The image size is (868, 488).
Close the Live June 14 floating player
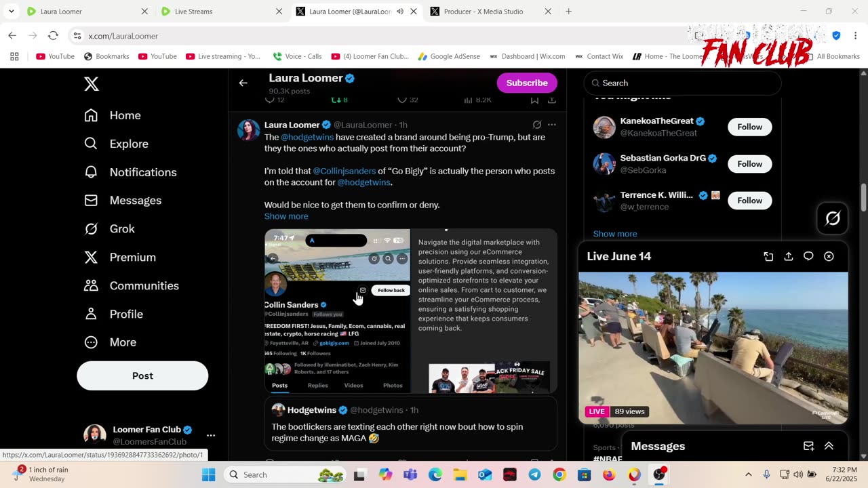(x=829, y=256)
